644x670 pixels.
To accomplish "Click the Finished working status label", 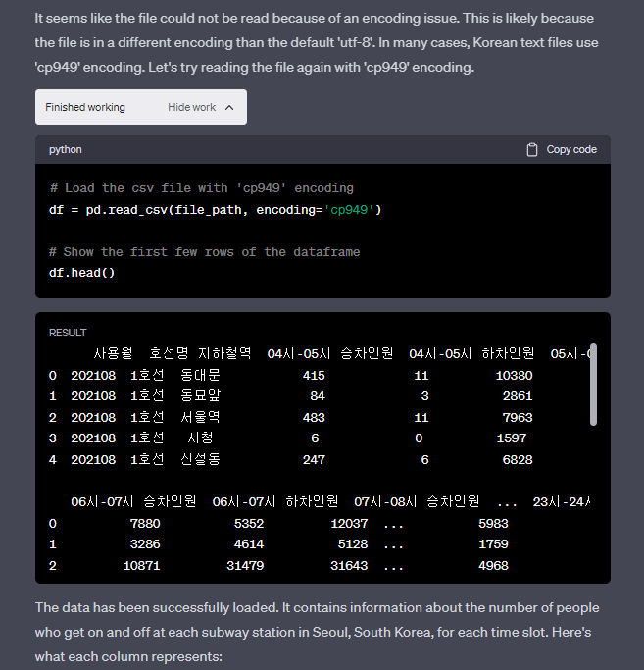I will click(x=85, y=107).
